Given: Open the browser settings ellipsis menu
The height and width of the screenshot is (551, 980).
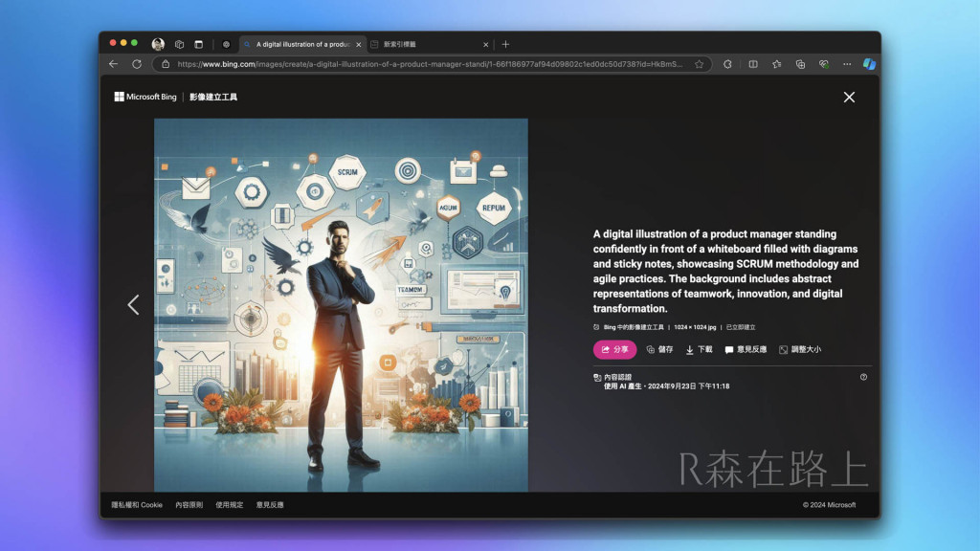Looking at the screenshot, I should [847, 64].
